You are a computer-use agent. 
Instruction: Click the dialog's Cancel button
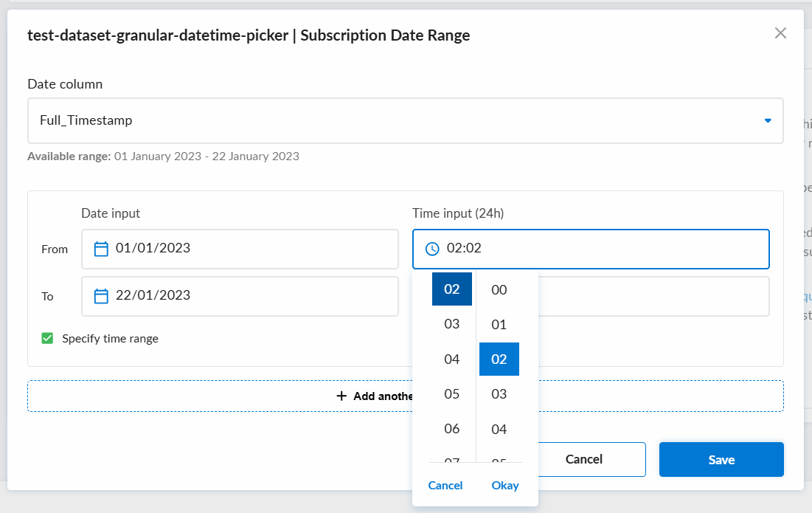pyautogui.click(x=583, y=460)
